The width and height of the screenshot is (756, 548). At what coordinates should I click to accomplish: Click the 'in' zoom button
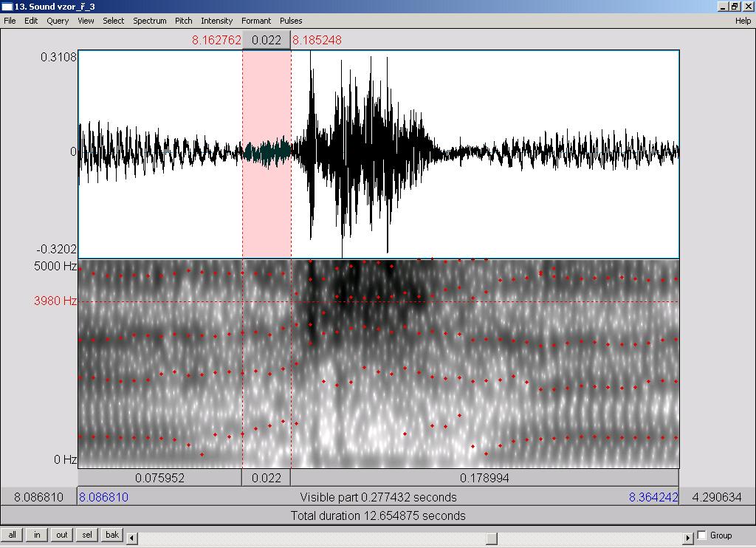click(37, 535)
